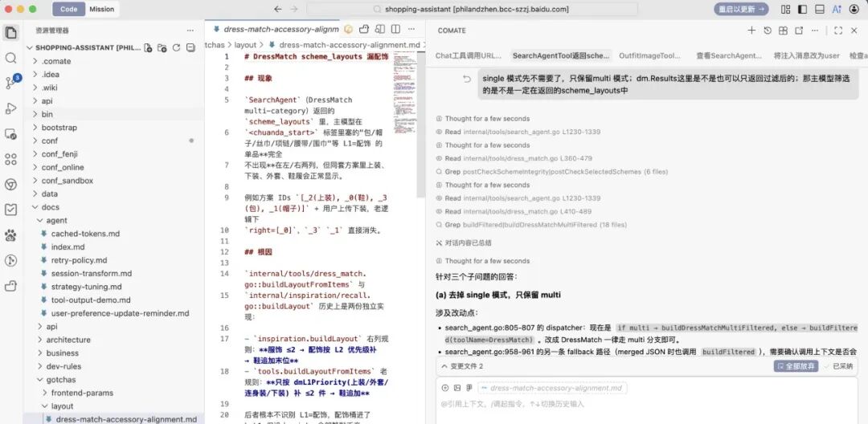This screenshot has height=424, width=868.
Task: Open editor tab more actions menu
Action: point(411,29)
